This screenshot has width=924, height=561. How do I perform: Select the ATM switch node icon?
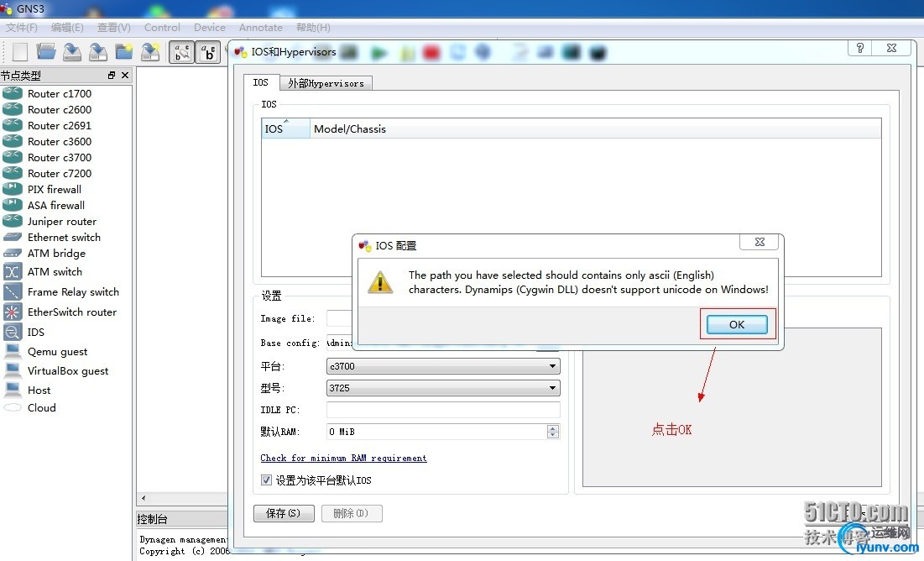(13, 271)
